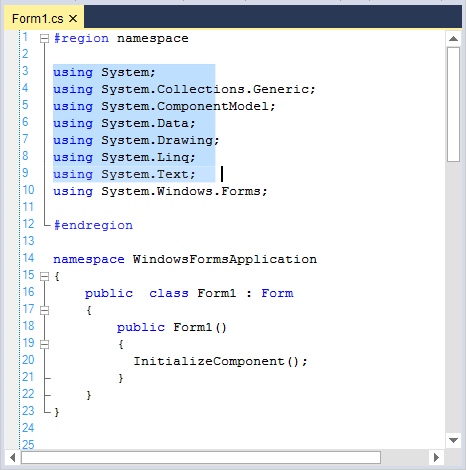The height and width of the screenshot is (470, 466).
Task: Collapse the namespace brace block on line 15
Action: click(x=44, y=276)
